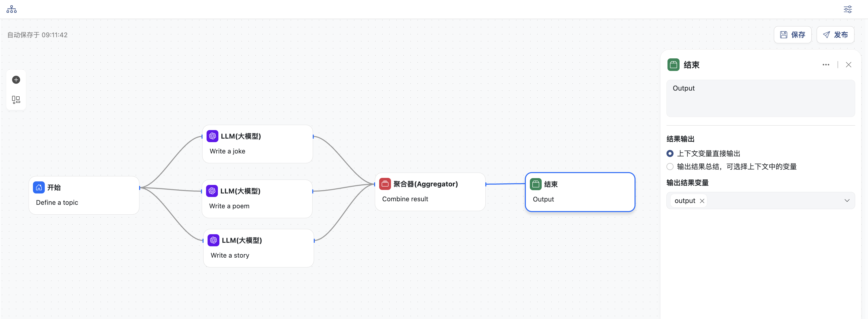868x319 pixels.
Task: Click the 保存 save button
Action: [x=792, y=35]
